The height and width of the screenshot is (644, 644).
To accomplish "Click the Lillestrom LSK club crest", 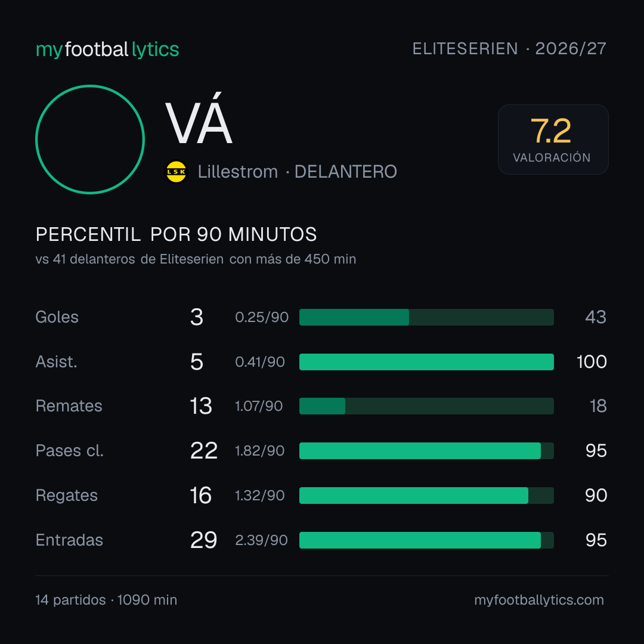I will click(x=176, y=172).
